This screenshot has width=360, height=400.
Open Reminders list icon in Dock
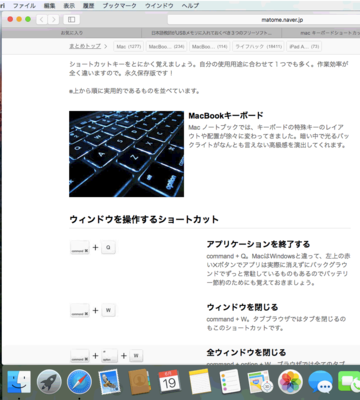[230, 382]
